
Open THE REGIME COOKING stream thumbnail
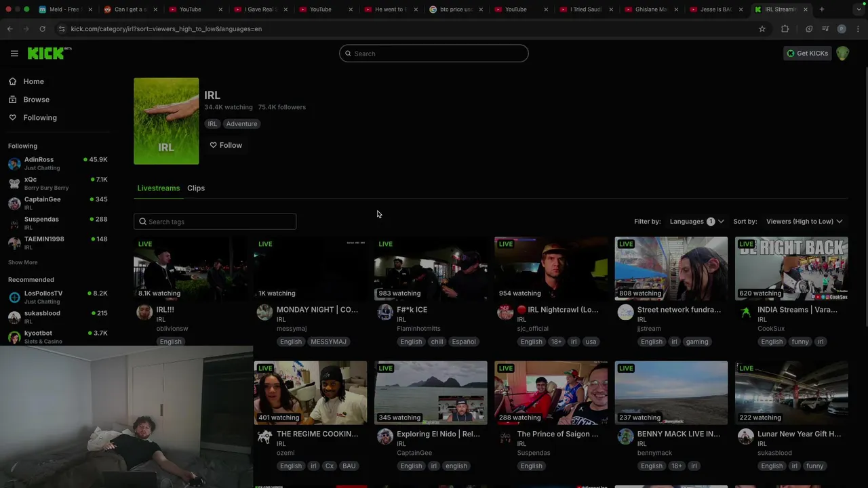pos(311,393)
